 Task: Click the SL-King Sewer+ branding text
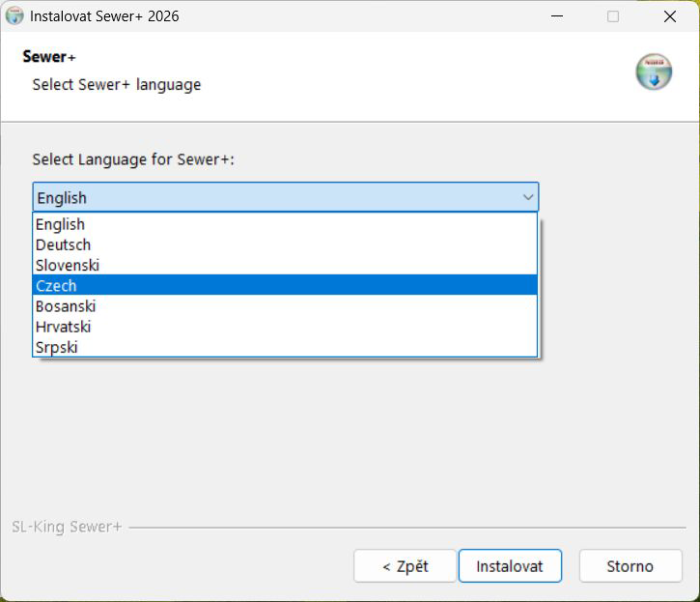(67, 527)
